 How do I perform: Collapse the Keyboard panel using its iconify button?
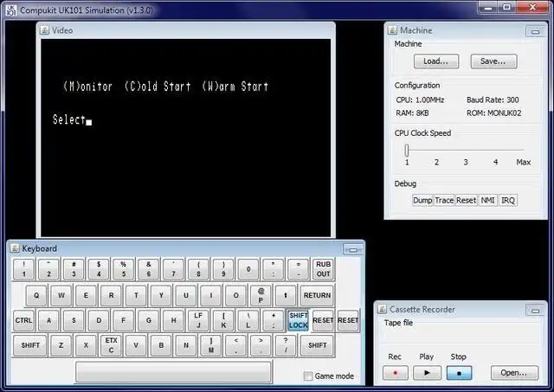[352, 250]
